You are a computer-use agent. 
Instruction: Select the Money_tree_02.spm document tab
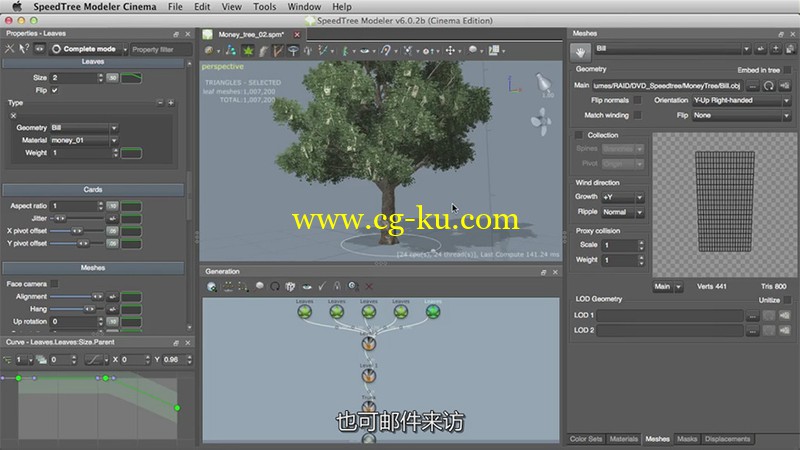[251, 35]
